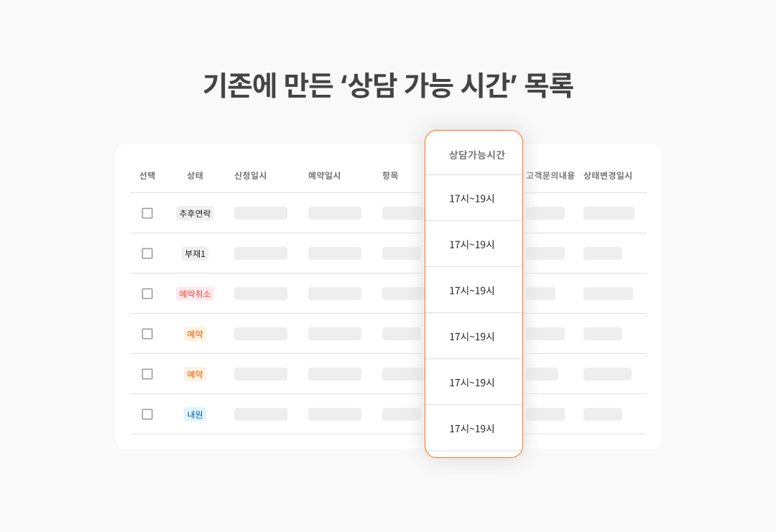Click the 항목 column header
Viewport: 776px width, 532px height.
390,175
